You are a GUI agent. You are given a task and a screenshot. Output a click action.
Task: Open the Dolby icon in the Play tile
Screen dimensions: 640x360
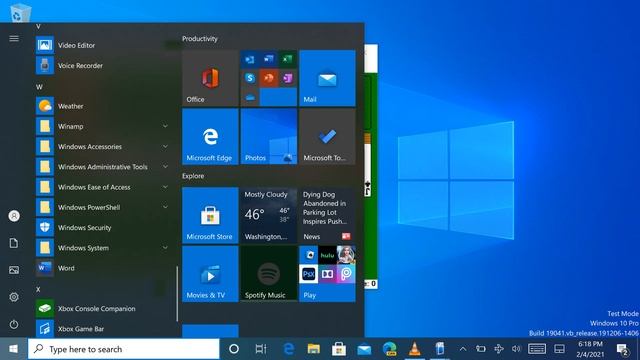tap(327, 274)
